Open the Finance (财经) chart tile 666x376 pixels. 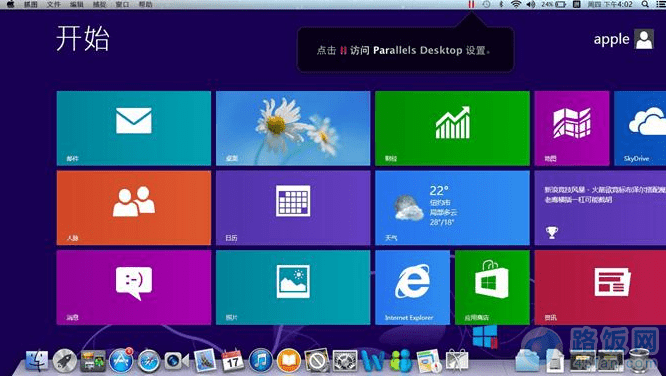click(x=452, y=128)
